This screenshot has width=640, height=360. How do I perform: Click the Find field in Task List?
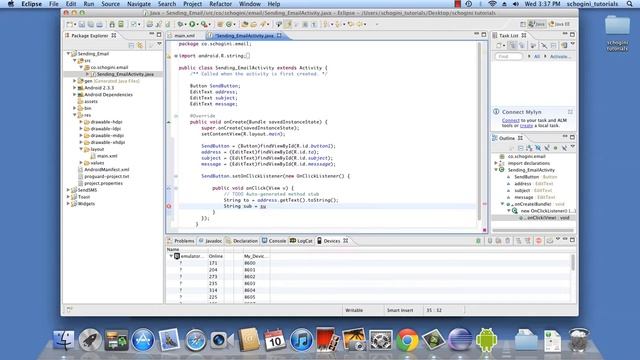(x=509, y=56)
